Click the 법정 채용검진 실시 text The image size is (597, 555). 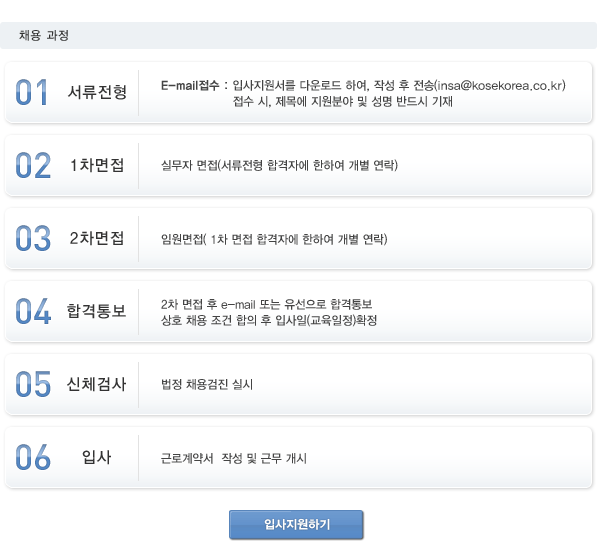[x=207, y=384]
